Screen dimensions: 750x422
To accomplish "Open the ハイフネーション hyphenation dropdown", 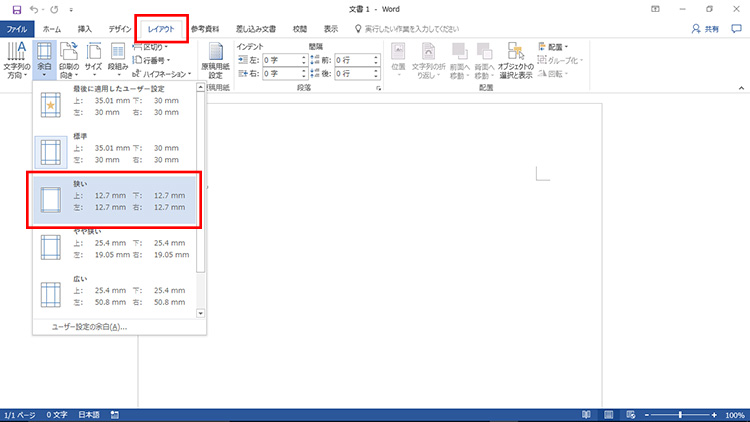I will tap(160, 73).
